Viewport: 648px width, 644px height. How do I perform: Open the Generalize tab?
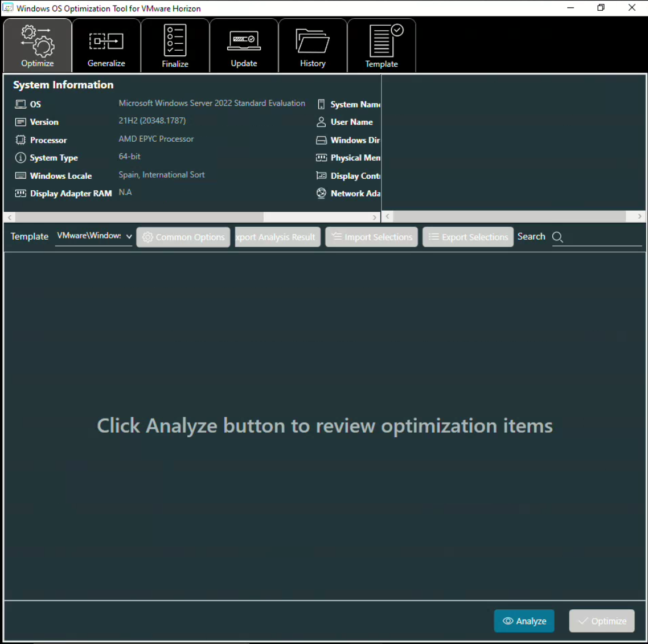[x=106, y=46]
